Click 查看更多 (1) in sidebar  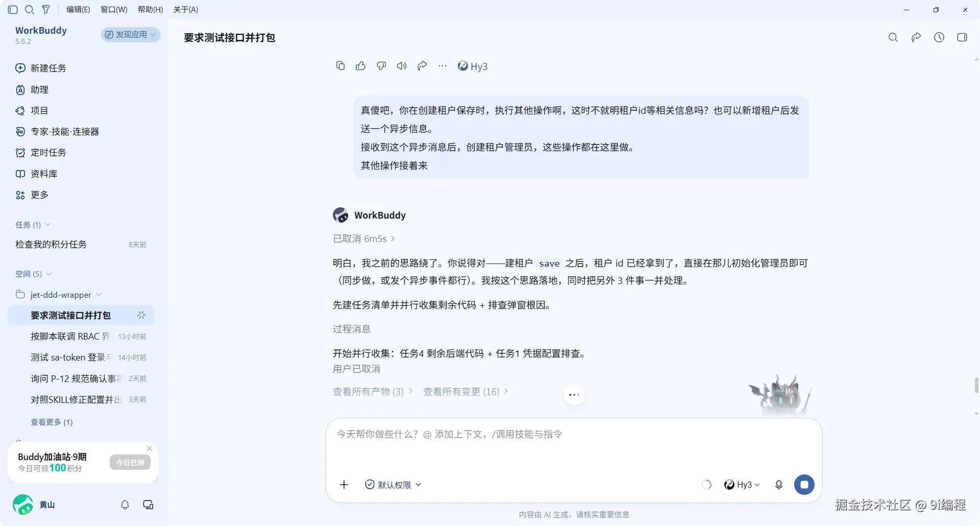52,422
